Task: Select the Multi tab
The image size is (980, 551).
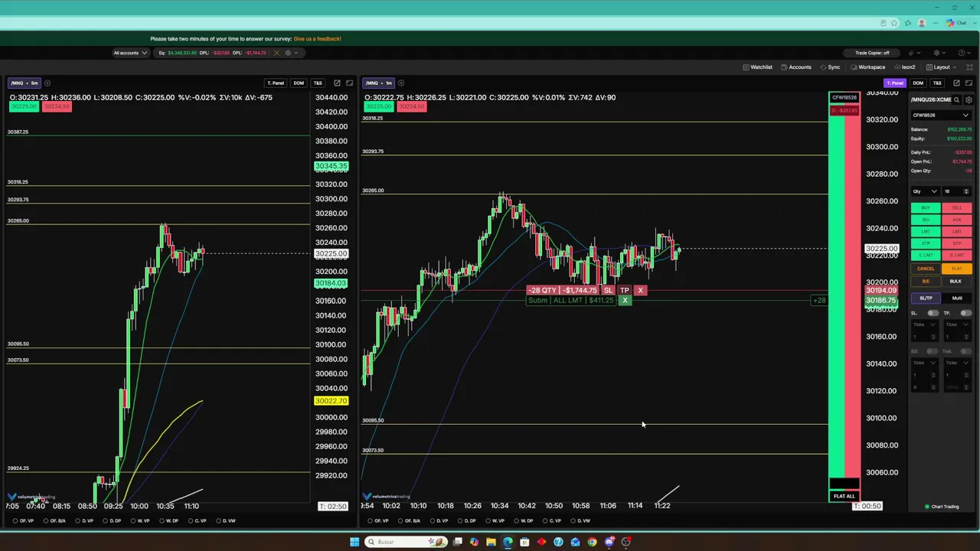Action: click(957, 298)
